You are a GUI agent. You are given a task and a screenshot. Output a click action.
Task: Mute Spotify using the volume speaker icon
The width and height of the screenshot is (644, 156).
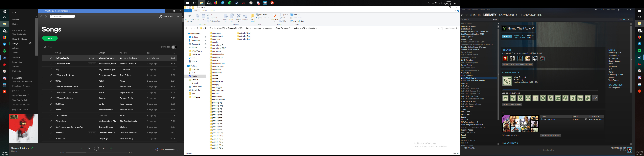[162, 150]
